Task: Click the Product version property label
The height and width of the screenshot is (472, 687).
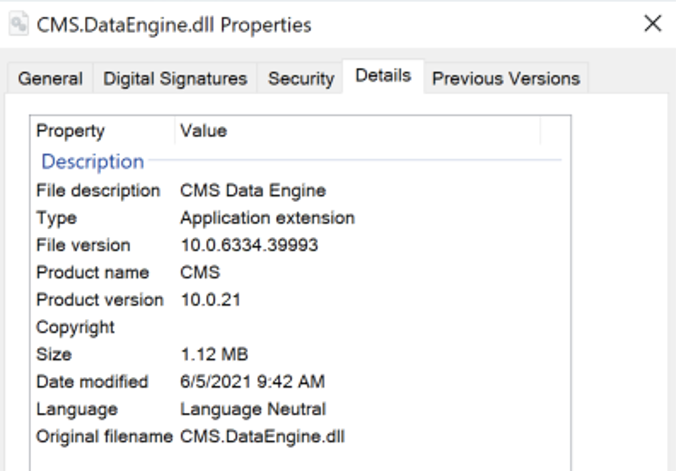Action: 100,300
